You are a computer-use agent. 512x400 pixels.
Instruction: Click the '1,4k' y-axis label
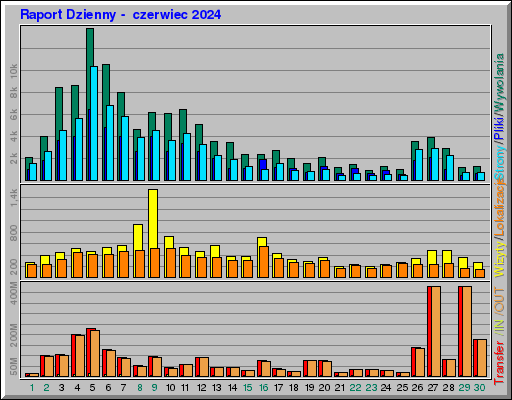click(x=14, y=197)
